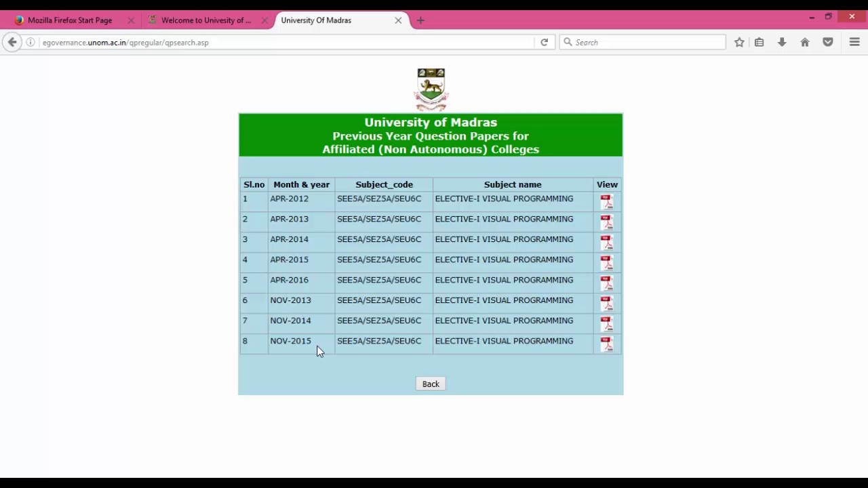Show site information for this page
This screenshot has width=868, height=488.
(x=31, y=42)
